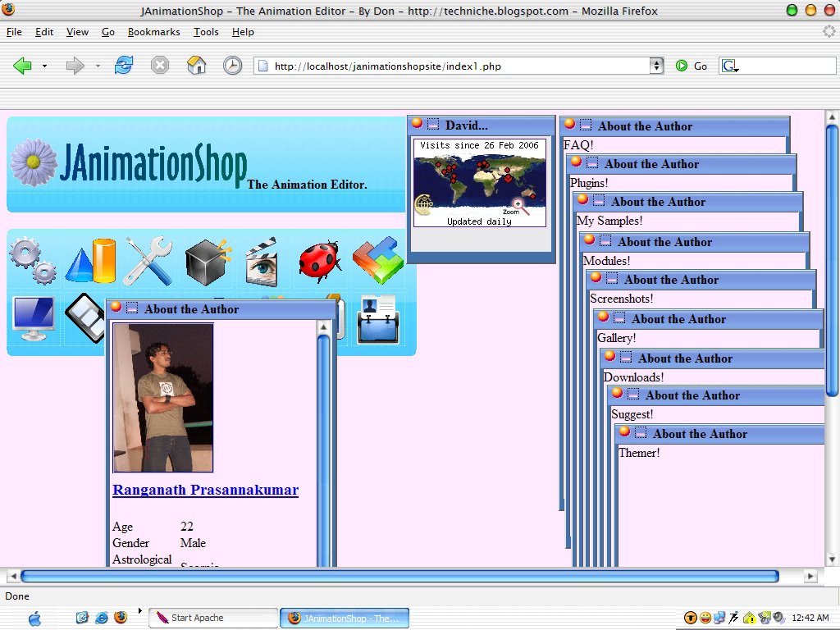Close the FAQ! window with orange ball
The width and height of the screenshot is (840, 630).
point(569,124)
